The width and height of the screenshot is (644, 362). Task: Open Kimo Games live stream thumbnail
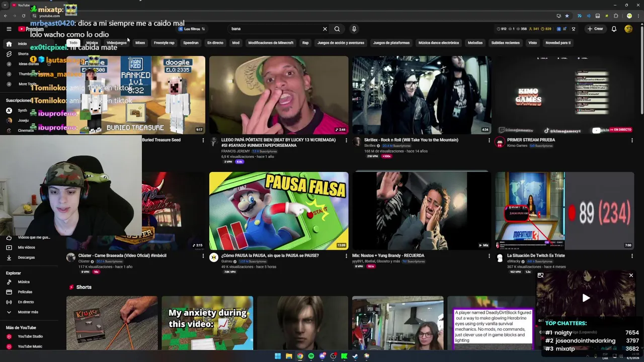(565, 95)
